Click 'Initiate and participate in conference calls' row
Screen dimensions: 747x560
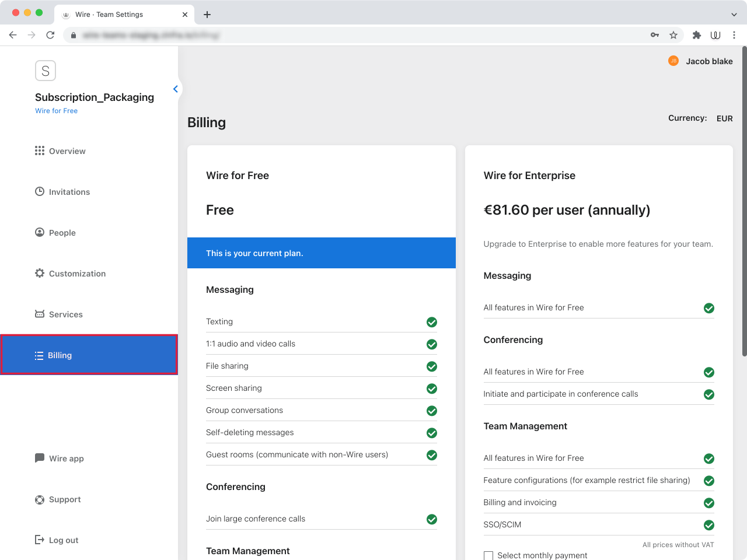[x=599, y=394]
